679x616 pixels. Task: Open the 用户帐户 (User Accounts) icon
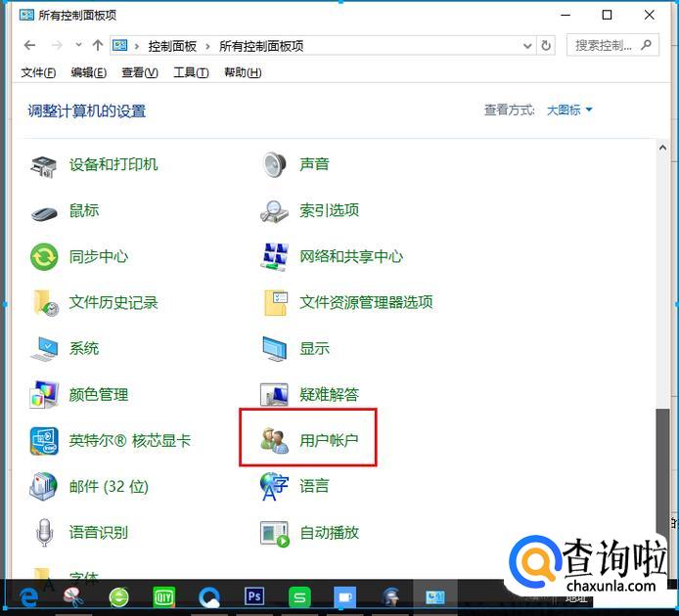[x=275, y=440]
